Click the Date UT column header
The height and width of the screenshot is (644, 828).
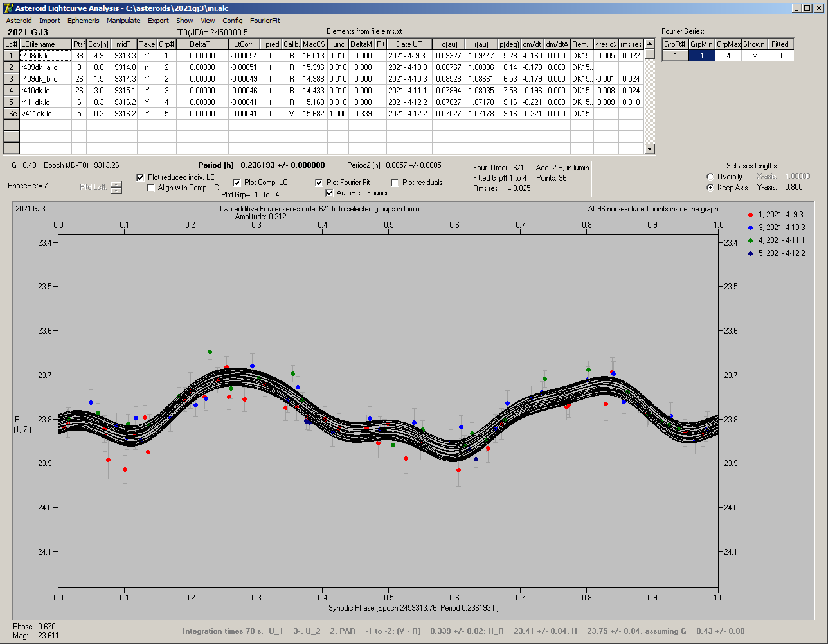tap(409, 44)
